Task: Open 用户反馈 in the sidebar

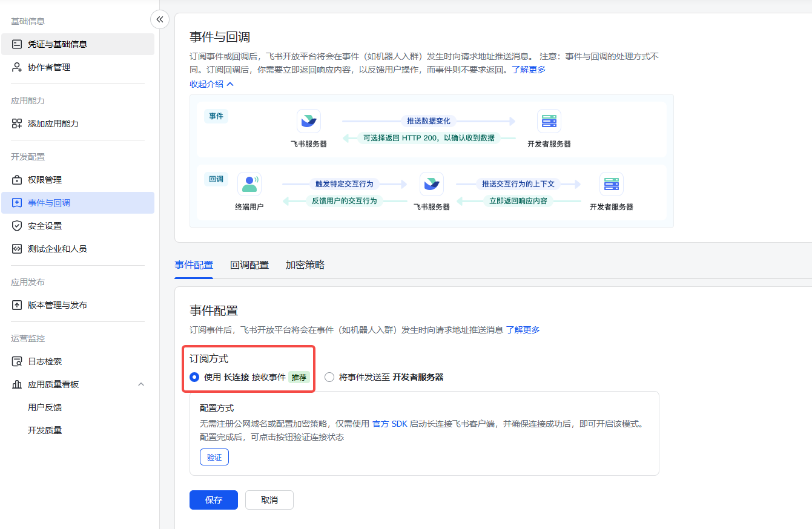Action: (x=45, y=407)
